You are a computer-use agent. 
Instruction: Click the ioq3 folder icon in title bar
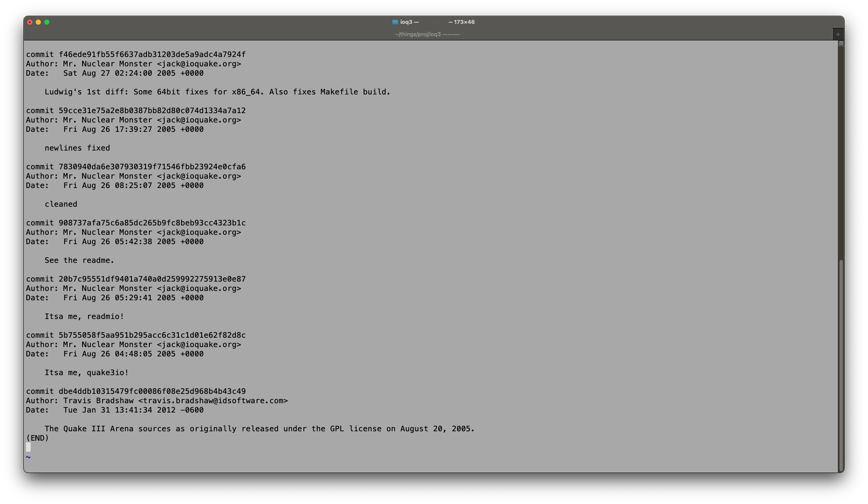(395, 22)
